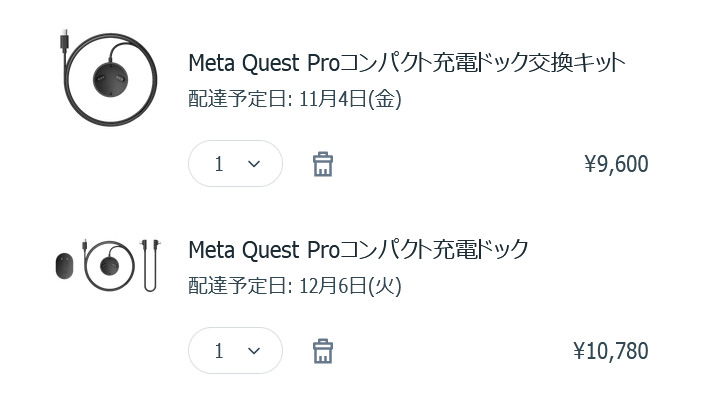Click the quantity number 1 for 交換キット
This screenshot has height=396, width=717.
(219, 164)
